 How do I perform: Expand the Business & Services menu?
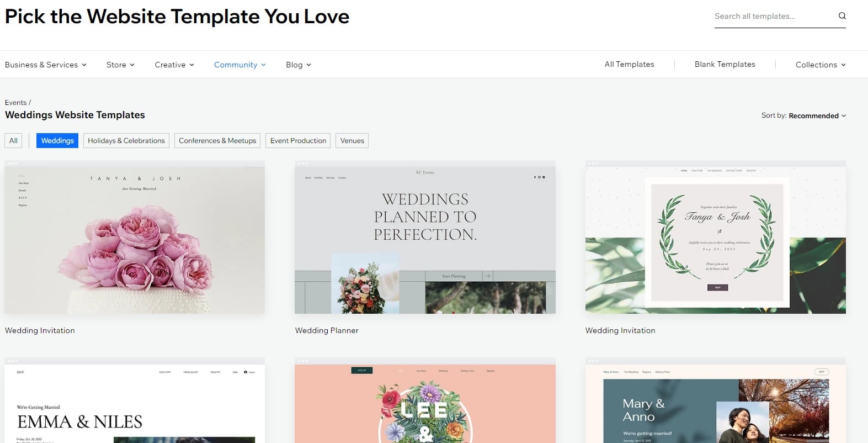[46, 65]
